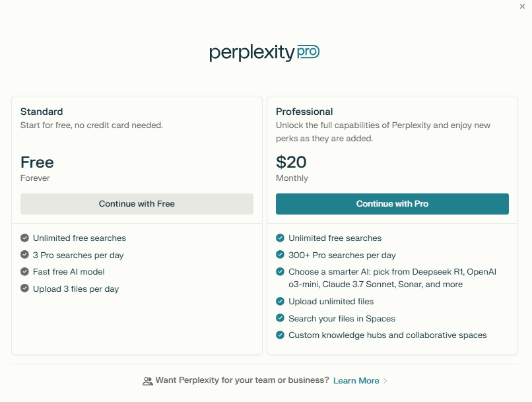The image size is (532, 402).
Task: Click checkmark beside 300+ Pro searches per day
Action: (281, 255)
